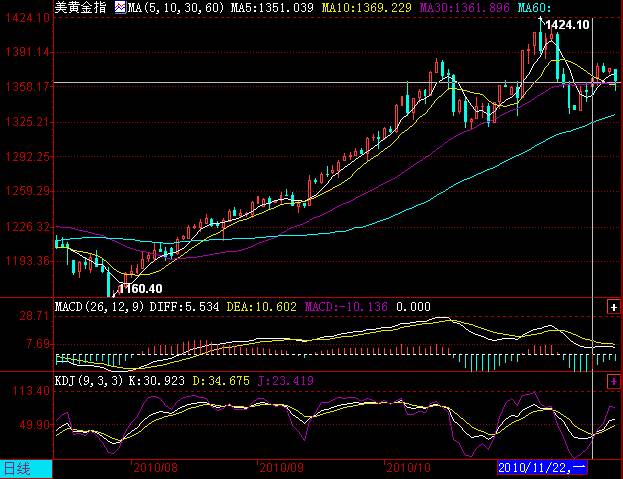Click the K:30.923 value

157,381
